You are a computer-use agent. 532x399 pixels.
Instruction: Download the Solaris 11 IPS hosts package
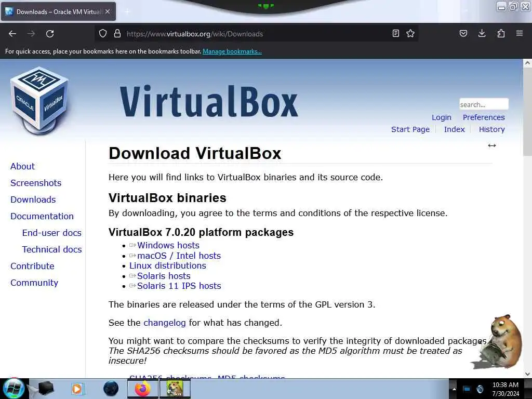tap(179, 286)
